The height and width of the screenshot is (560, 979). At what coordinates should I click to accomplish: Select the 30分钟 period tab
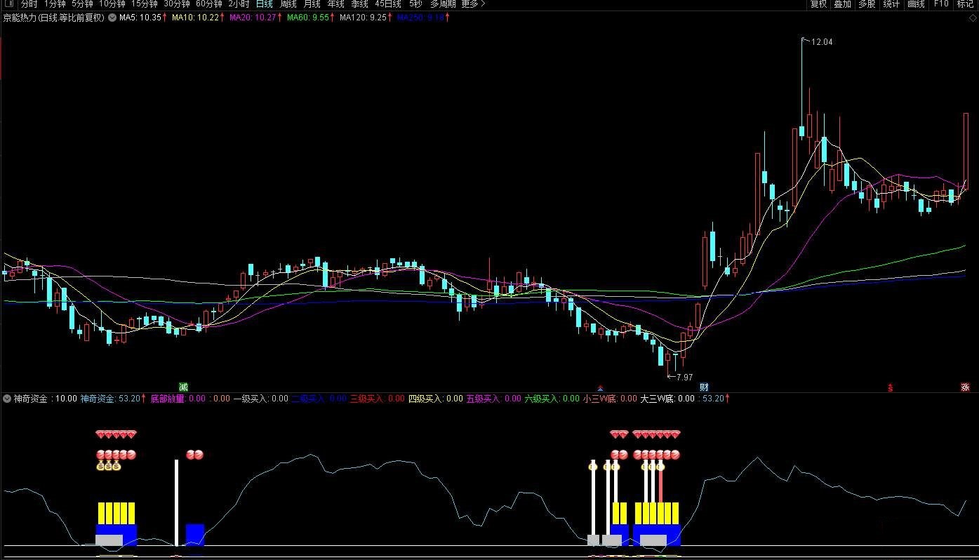point(177,4)
